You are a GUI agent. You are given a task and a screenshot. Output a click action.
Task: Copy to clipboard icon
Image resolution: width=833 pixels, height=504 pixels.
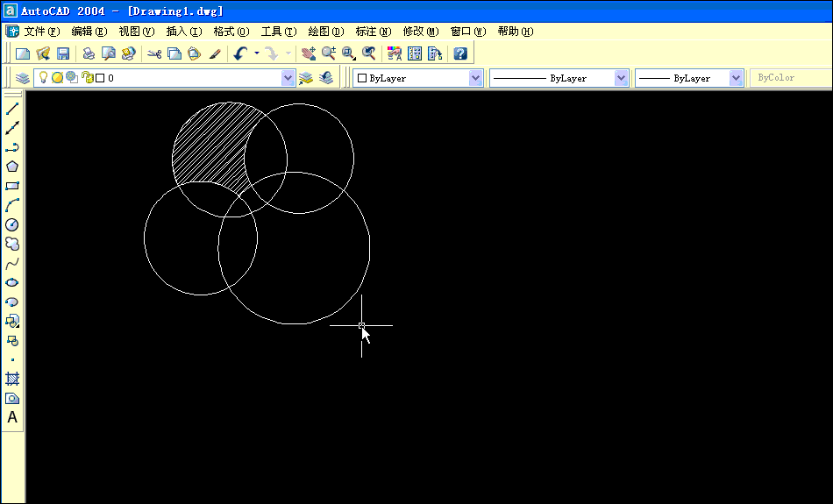174,53
